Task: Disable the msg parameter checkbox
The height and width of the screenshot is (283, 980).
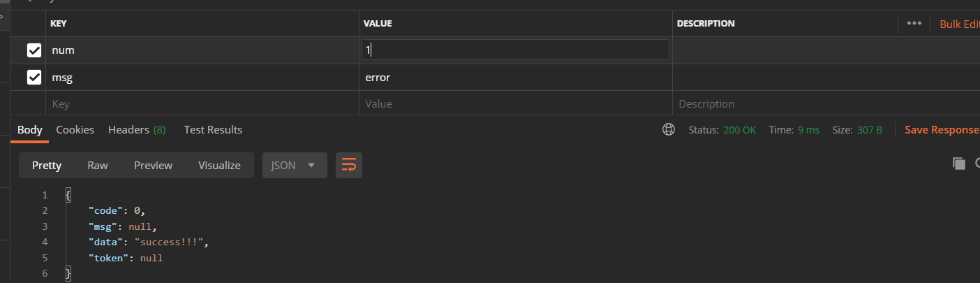Action: point(34,78)
